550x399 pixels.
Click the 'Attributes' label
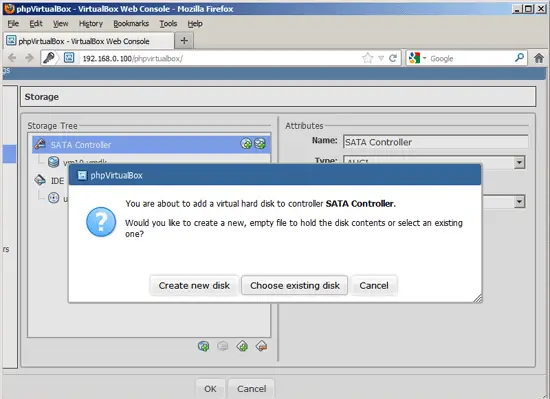pos(304,126)
